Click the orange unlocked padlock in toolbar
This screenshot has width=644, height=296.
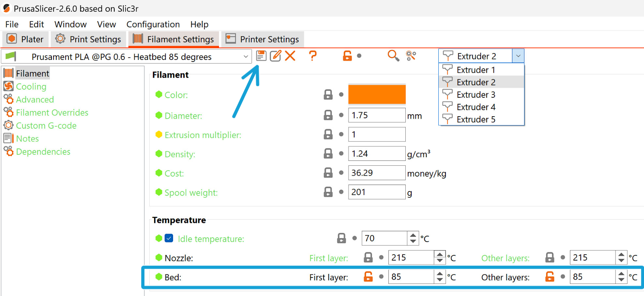[x=347, y=55]
